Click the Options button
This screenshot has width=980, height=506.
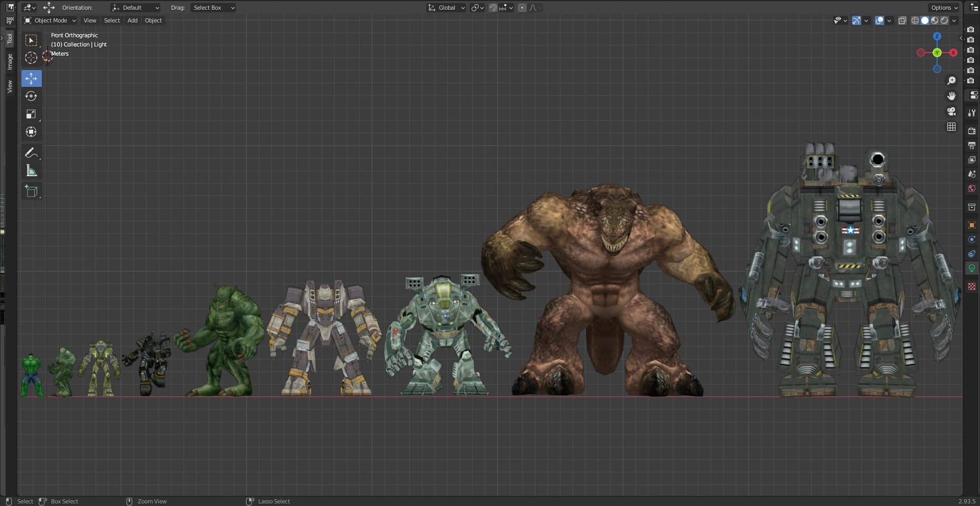[x=944, y=8]
